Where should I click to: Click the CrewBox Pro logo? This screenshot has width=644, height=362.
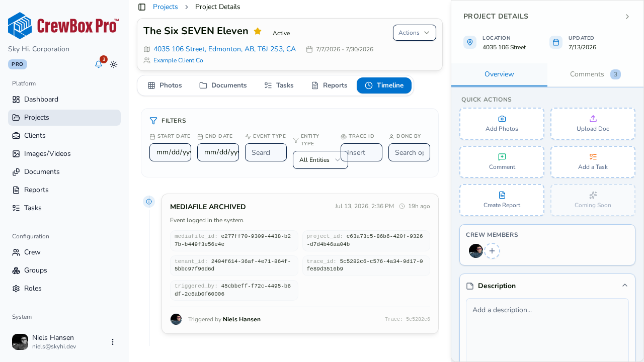pyautogui.click(x=63, y=26)
